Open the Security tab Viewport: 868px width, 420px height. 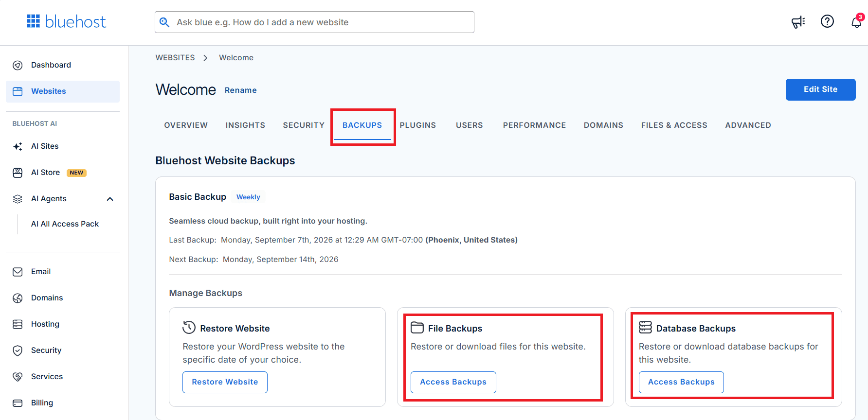(x=304, y=125)
